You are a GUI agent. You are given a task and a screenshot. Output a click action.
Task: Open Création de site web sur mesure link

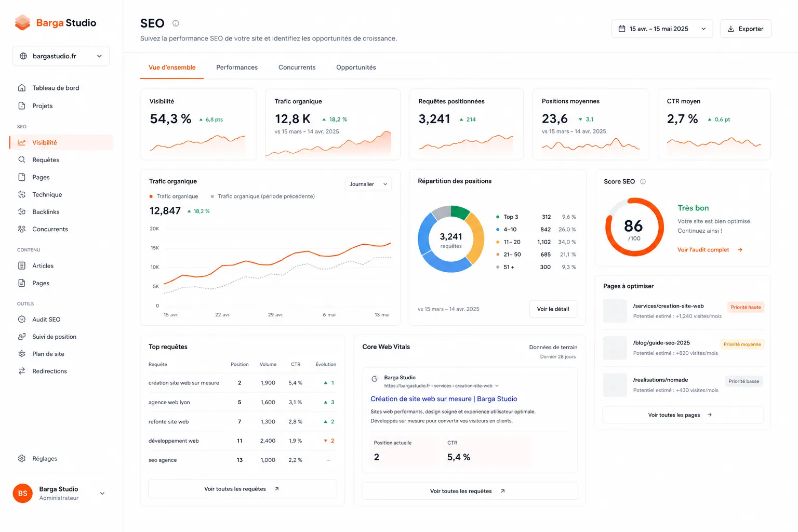[x=444, y=399]
